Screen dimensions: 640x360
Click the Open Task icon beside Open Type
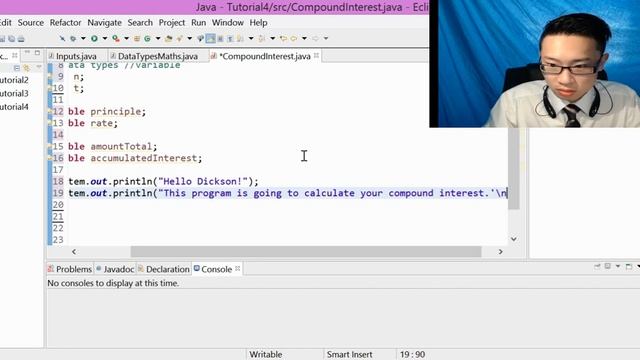click(179, 38)
